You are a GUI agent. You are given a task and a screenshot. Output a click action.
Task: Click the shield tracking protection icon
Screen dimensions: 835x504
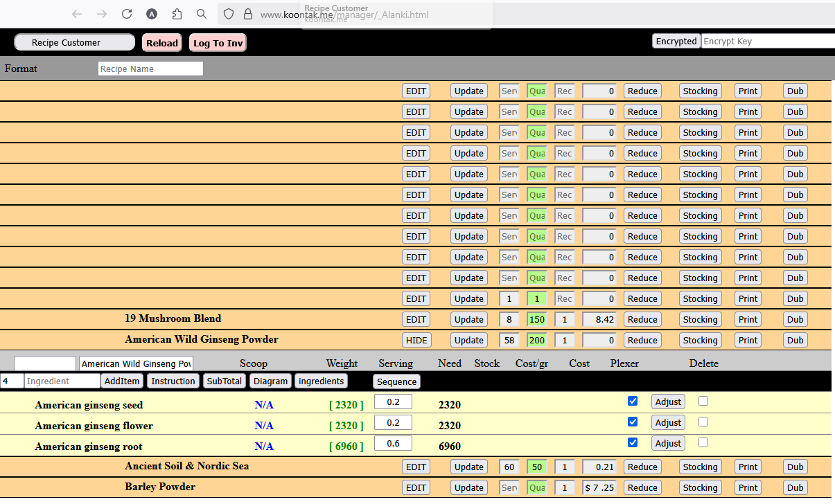(229, 14)
